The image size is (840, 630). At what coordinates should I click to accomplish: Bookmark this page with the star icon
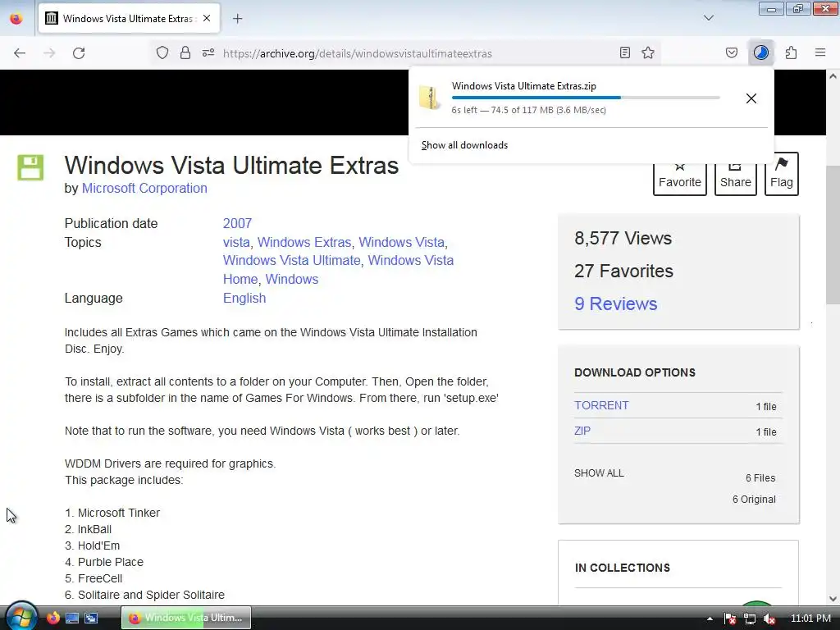pyautogui.click(x=648, y=52)
